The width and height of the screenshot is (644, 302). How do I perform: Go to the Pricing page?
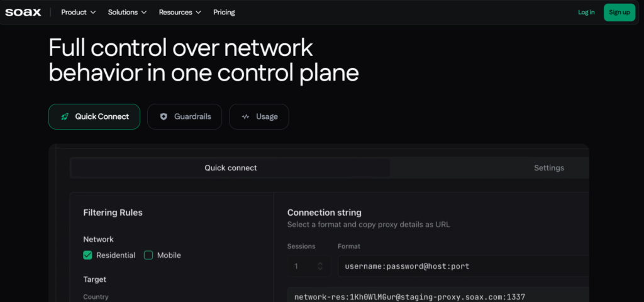coord(224,13)
